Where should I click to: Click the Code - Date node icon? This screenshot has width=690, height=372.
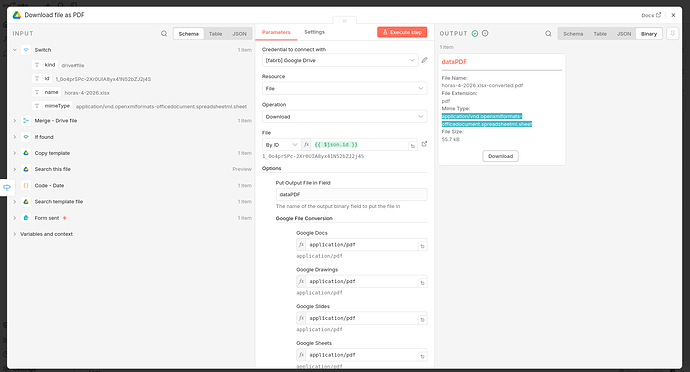click(26, 185)
